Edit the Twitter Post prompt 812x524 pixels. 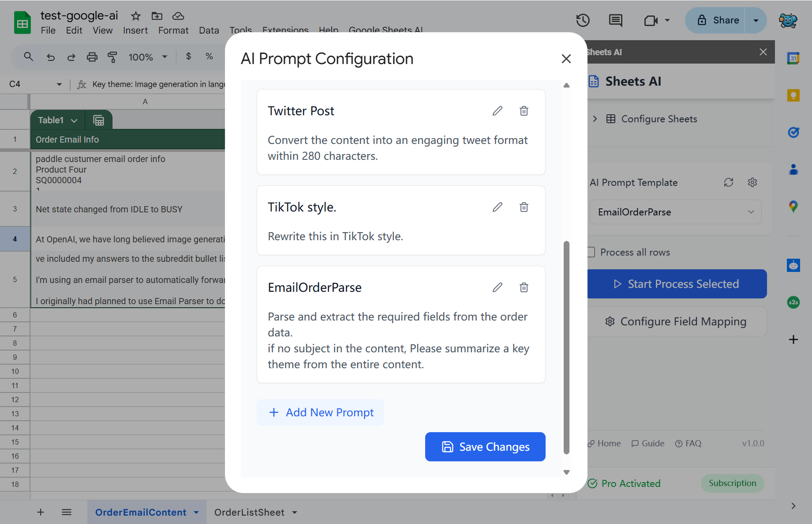pyautogui.click(x=497, y=111)
